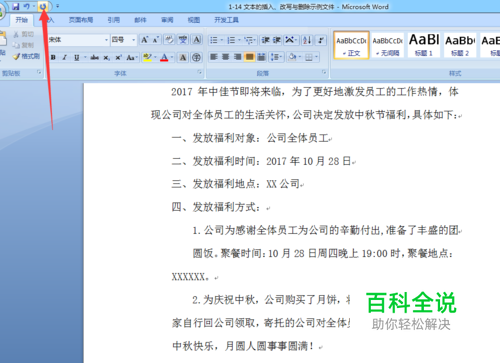Switch to the 邮件 tab
Viewport: 500px width, 363px height.
tap(140, 20)
